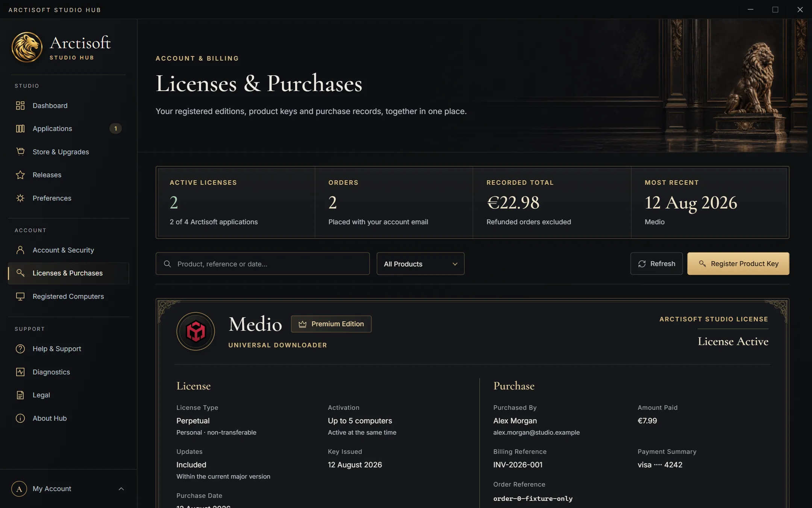This screenshot has height=508, width=812.
Task: Open Help & Support
Action: pos(68,349)
